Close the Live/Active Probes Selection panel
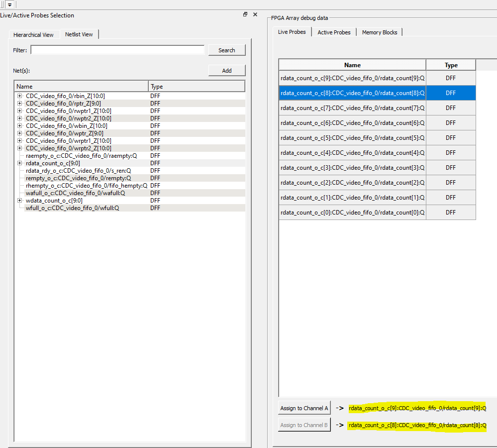Screen dimensions: 497x448 pyautogui.click(x=255, y=14)
